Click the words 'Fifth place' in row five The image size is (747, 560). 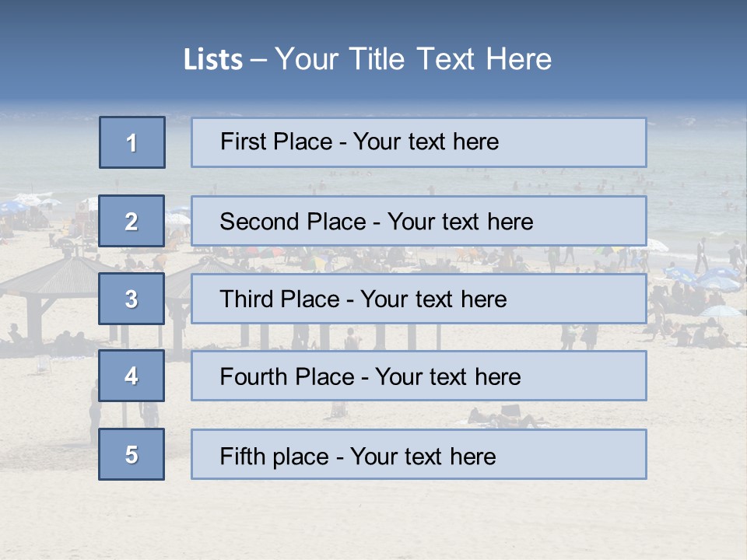pyautogui.click(x=275, y=457)
